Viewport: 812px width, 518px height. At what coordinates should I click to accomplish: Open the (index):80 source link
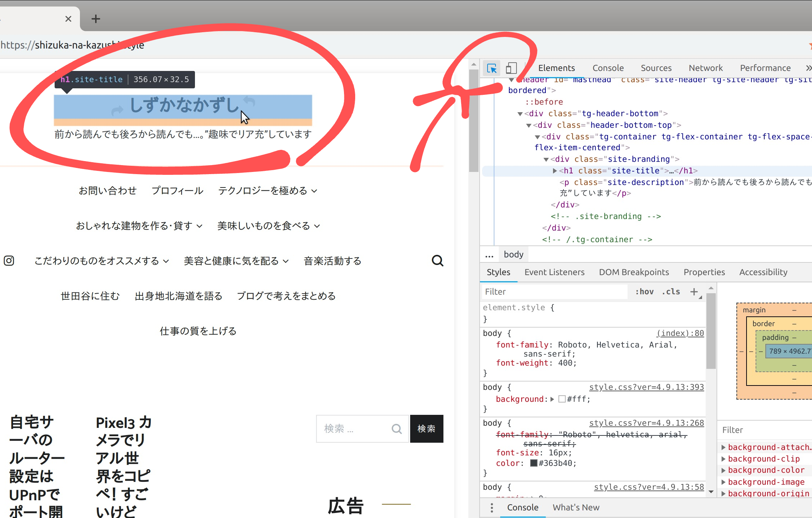(x=680, y=333)
